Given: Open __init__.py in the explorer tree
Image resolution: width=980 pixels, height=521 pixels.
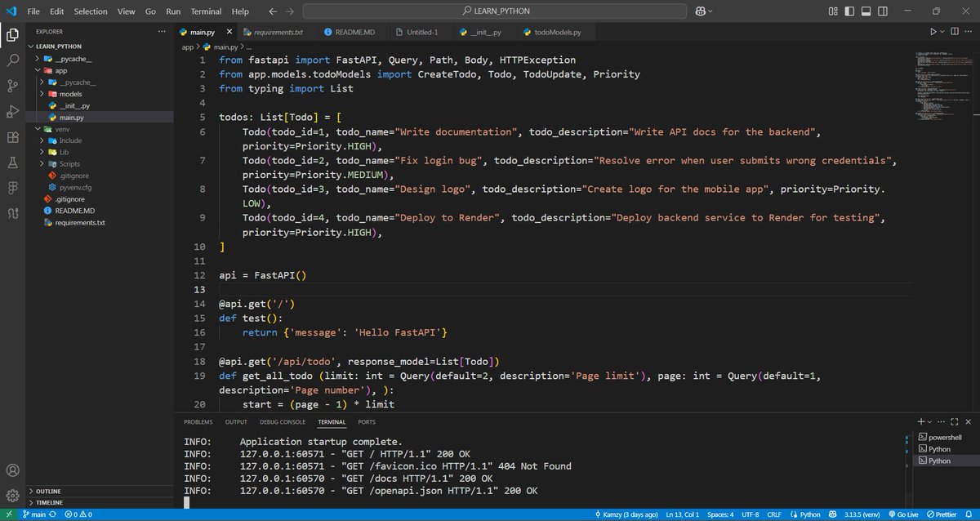Looking at the screenshot, I should (x=100, y=105).
